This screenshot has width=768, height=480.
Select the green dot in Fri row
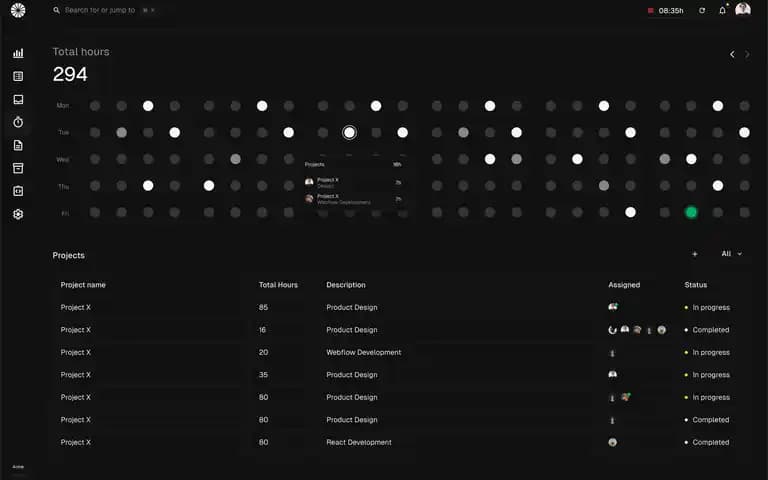pyautogui.click(x=691, y=212)
